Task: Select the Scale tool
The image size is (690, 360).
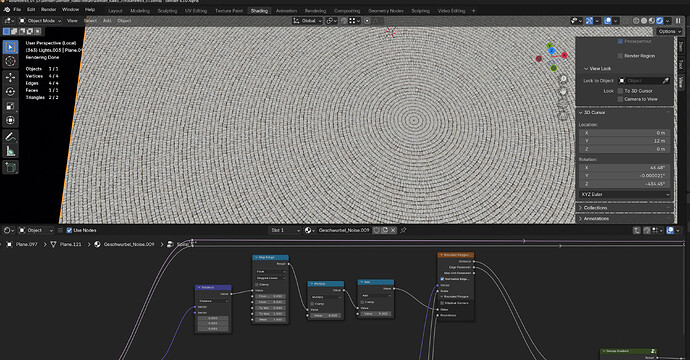Action: point(11,106)
